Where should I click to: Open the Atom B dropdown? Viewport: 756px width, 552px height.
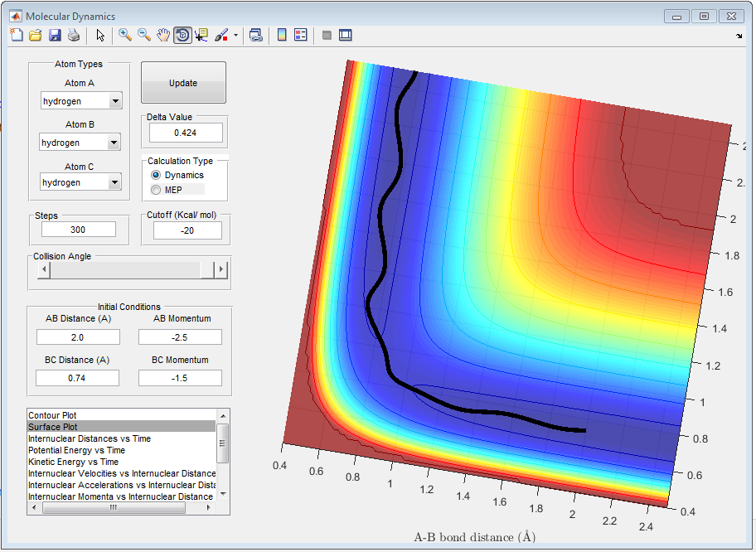click(114, 143)
